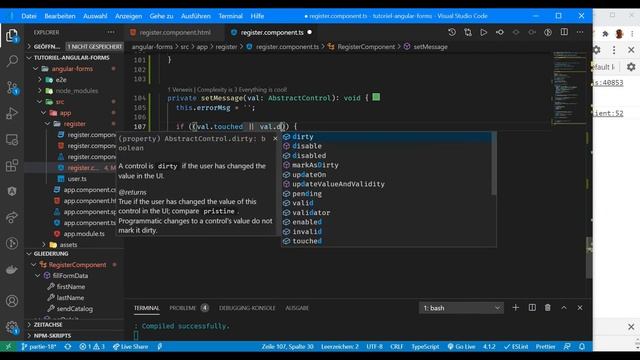The height and width of the screenshot is (360, 640).
Task: Open the Explorer view in activity bar
Action: tap(12, 36)
